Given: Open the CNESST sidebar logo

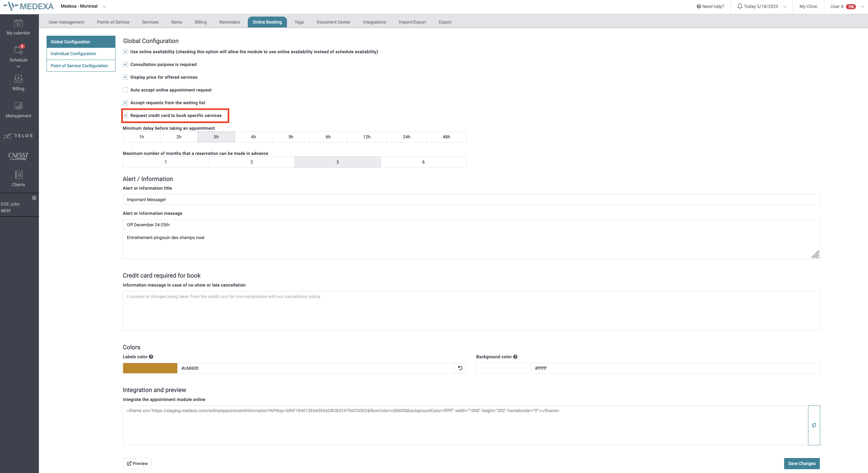Looking at the screenshot, I should tap(18, 156).
